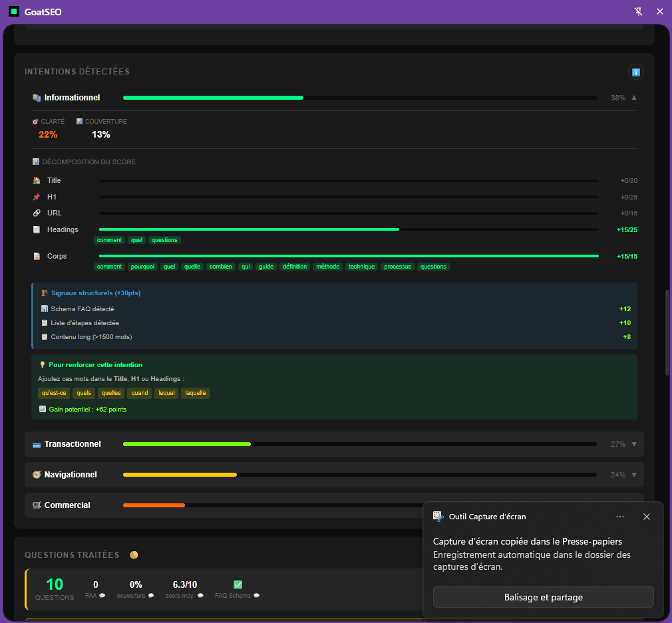Click the Title crown icon
This screenshot has width=672, height=623.
tap(37, 180)
